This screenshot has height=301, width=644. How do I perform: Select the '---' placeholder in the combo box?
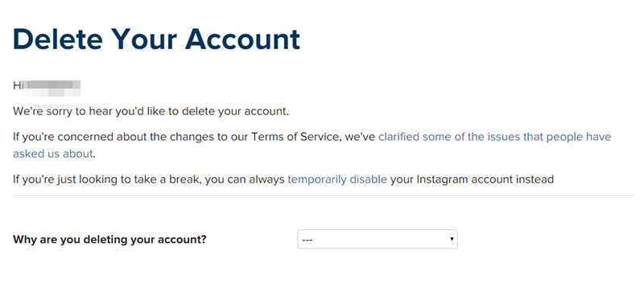tap(308, 239)
